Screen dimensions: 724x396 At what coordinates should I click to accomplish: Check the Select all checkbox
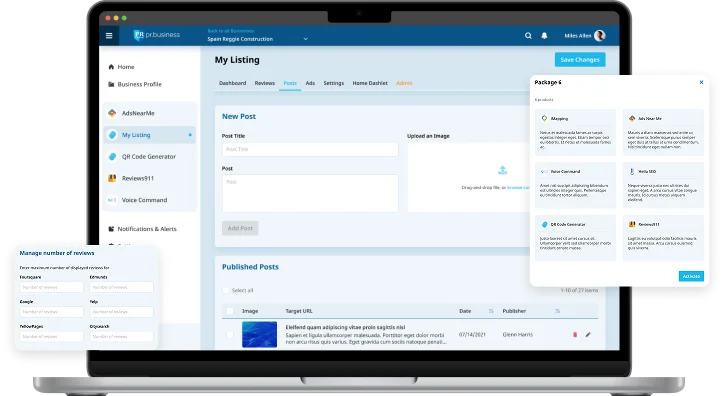[x=226, y=290]
